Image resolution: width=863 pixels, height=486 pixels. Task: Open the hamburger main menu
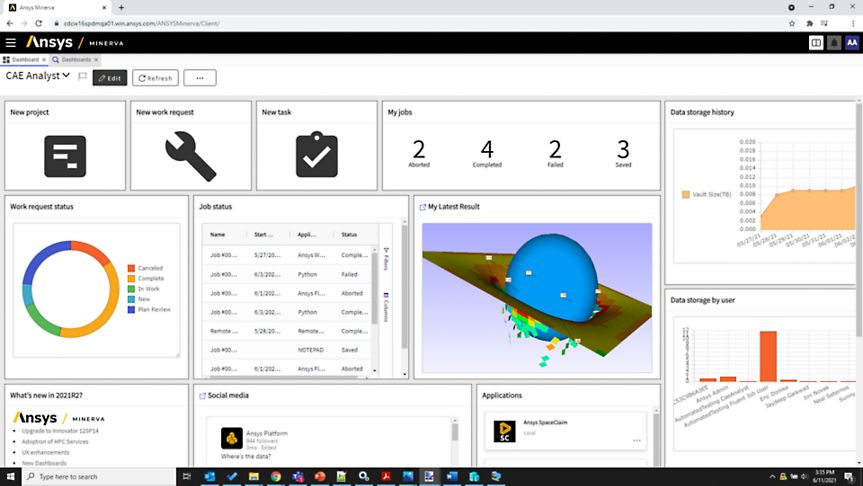click(x=10, y=42)
